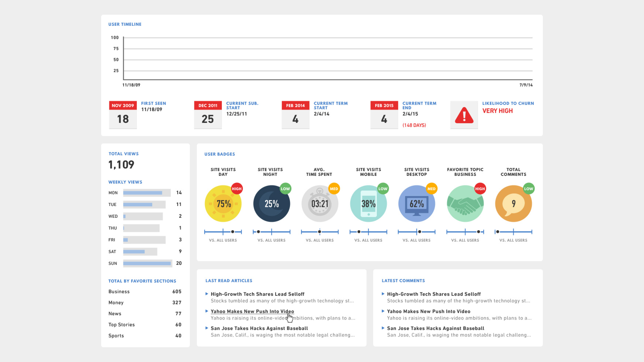Click the Site Visits Desktop monitor badge
644x362 pixels.
pyautogui.click(x=416, y=204)
